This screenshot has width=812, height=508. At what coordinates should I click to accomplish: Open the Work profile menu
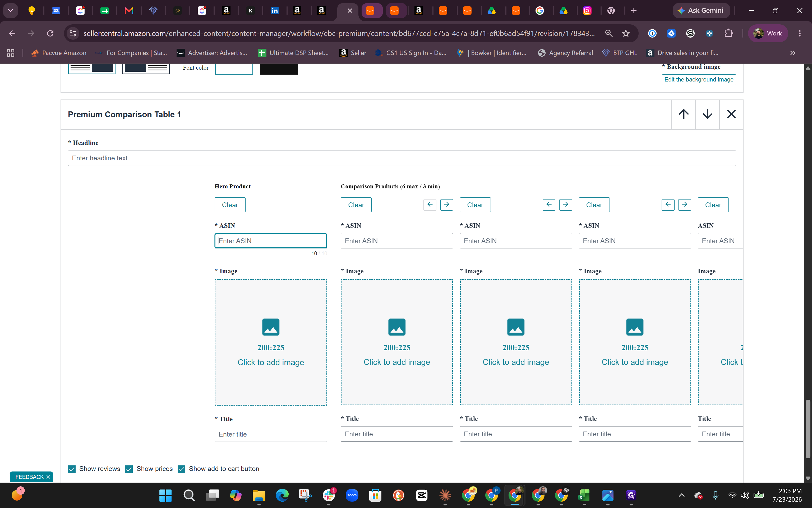point(768,33)
